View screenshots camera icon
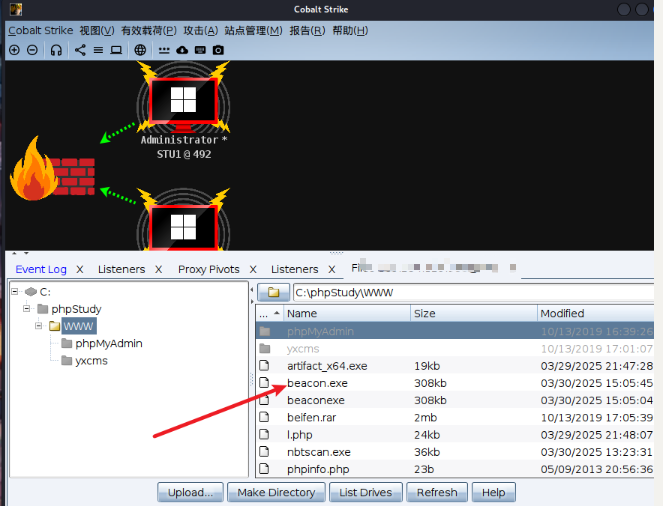The height and width of the screenshot is (506, 663). (218, 50)
